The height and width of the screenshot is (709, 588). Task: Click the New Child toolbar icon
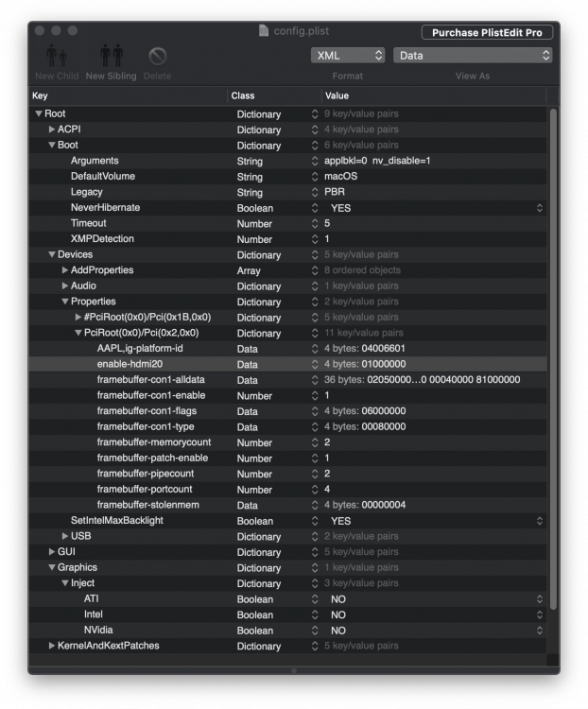pyautogui.click(x=57, y=56)
